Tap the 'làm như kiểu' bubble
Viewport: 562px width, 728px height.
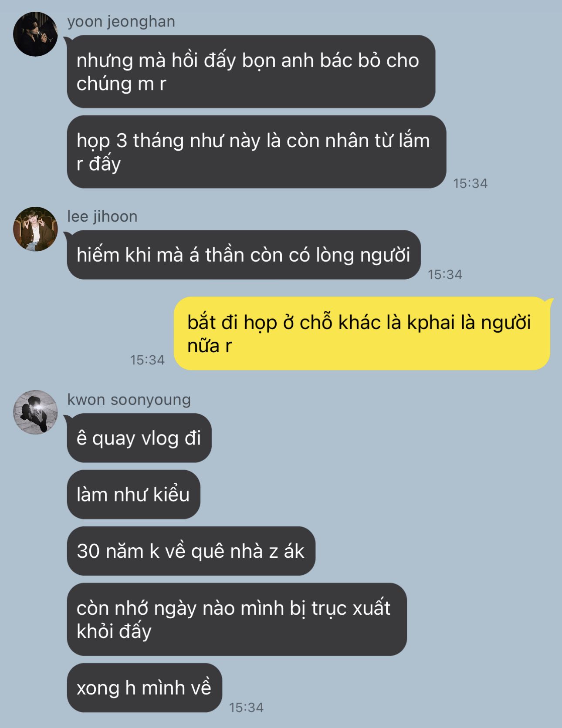[x=133, y=495]
